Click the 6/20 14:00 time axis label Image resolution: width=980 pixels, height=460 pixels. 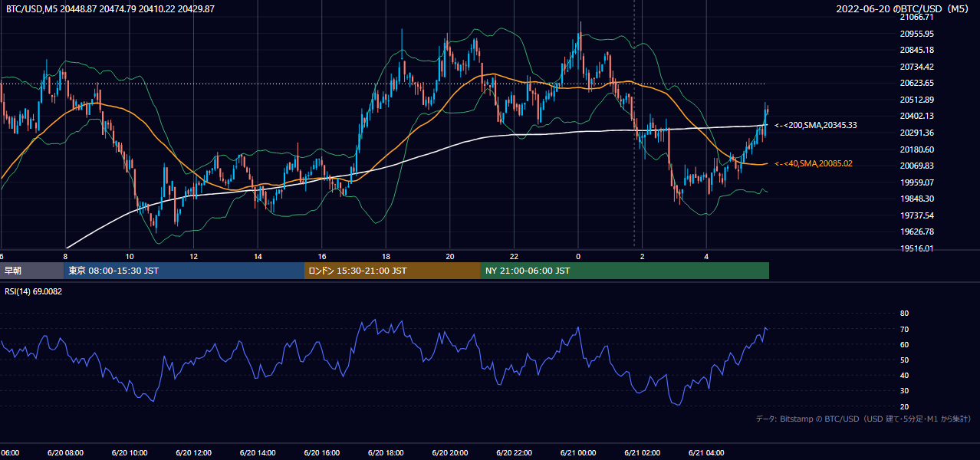pos(258,453)
